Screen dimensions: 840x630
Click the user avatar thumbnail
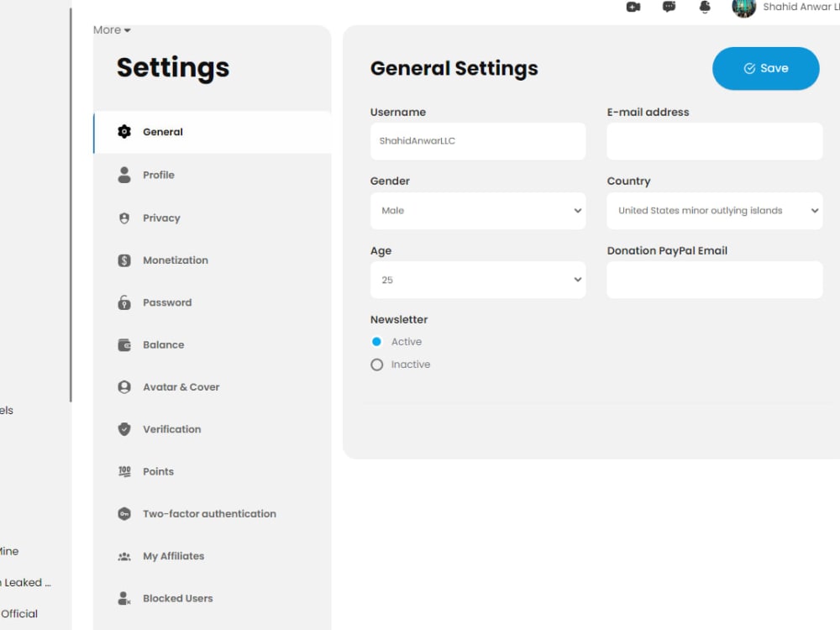coord(744,8)
